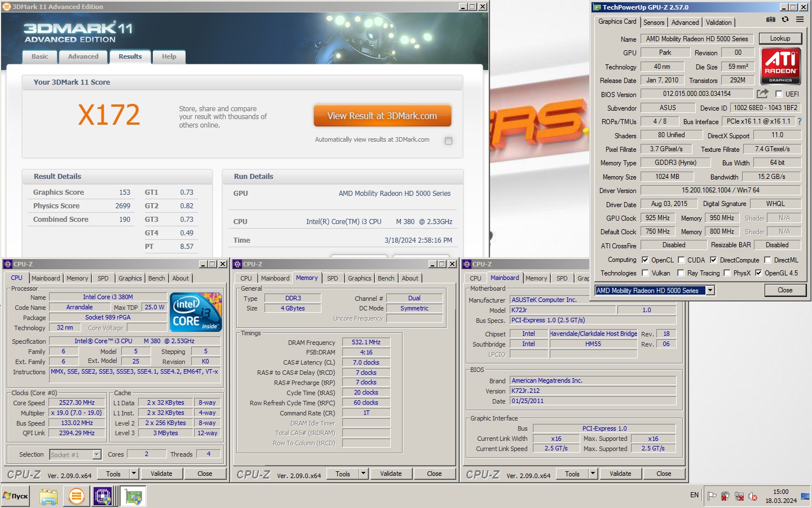Toggle the DirectML checkbox
This screenshot has width=812, height=508.
point(767,260)
